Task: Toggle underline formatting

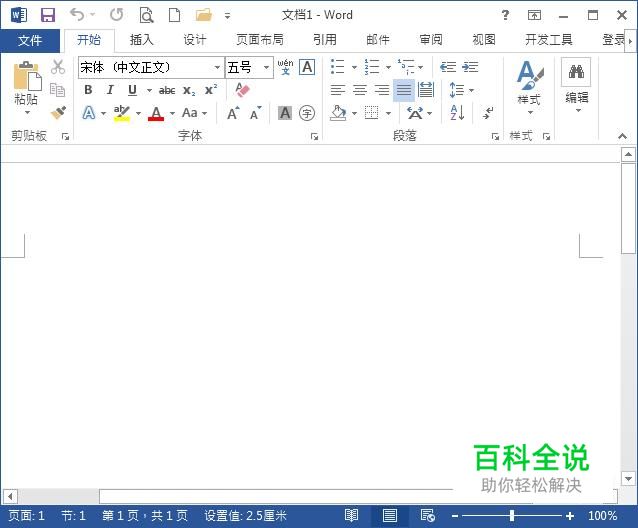Action: (132, 90)
